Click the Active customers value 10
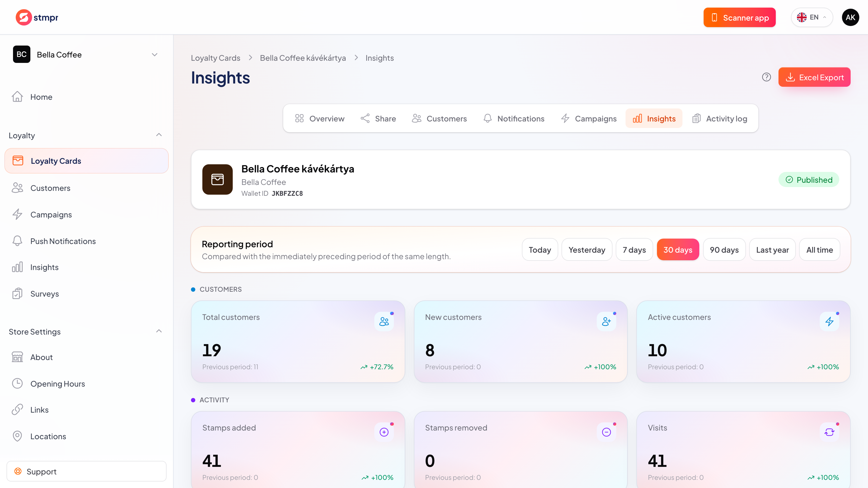The image size is (868, 488). [657, 350]
